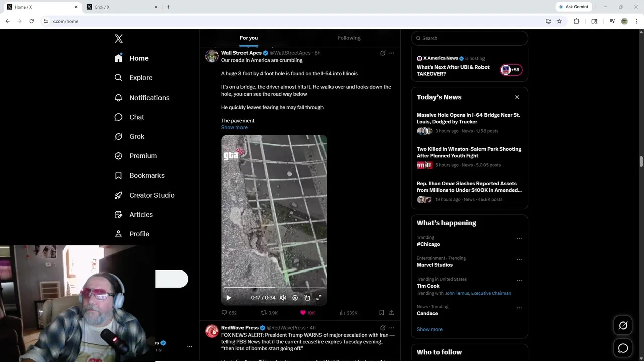Close the Home / X browser tab
Viewport: 644px width, 362px height.
pyautogui.click(x=76, y=7)
